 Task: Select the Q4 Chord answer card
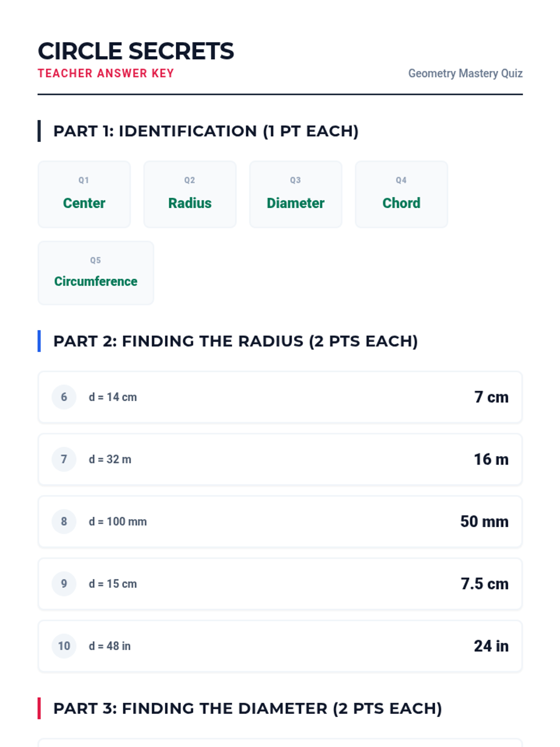(x=401, y=194)
